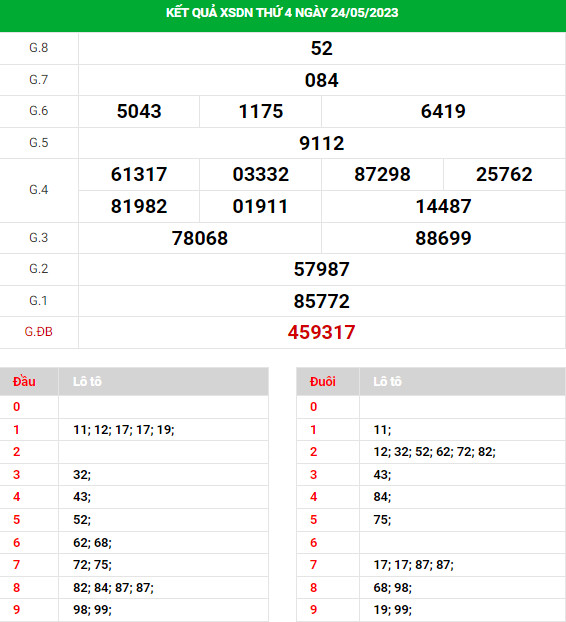This screenshot has width=566, height=622.
Task: Click the special prize number 459317
Action: (321, 332)
